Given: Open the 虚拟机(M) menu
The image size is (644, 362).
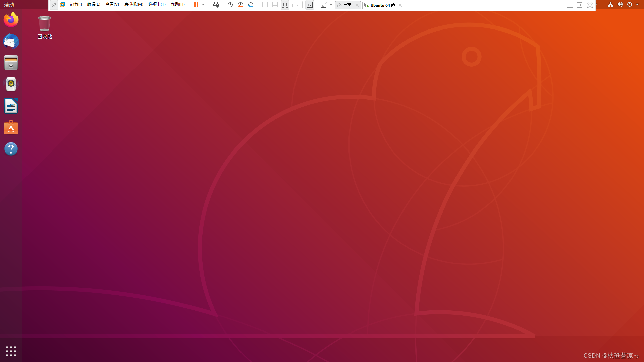Looking at the screenshot, I should click(x=133, y=5).
